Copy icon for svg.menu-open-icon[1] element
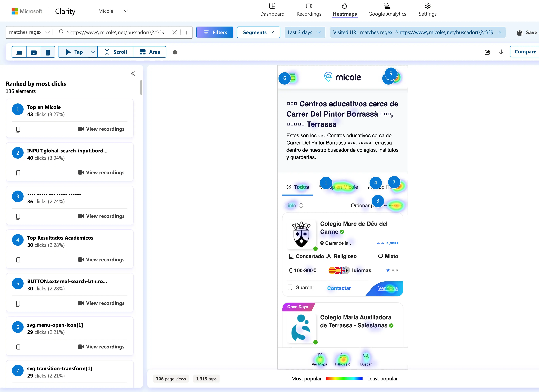This screenshot has height=392, width=539. [x=18, y=347]
